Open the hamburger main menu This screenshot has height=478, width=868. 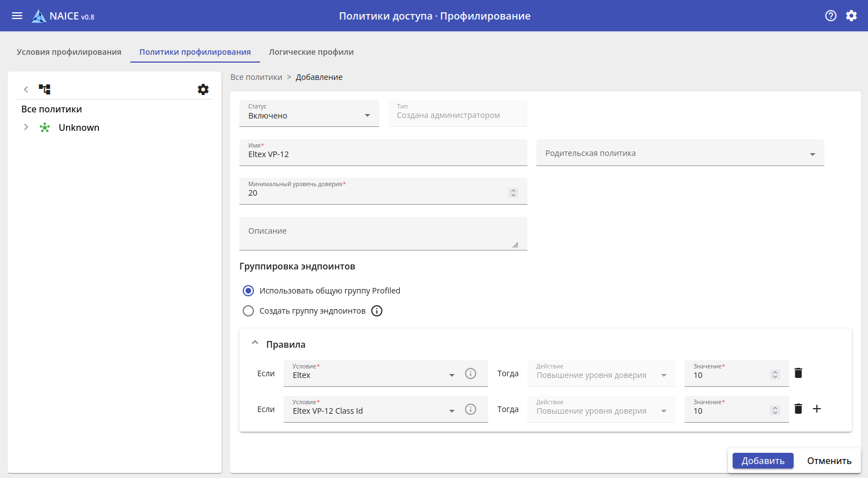tap(17, 16)
